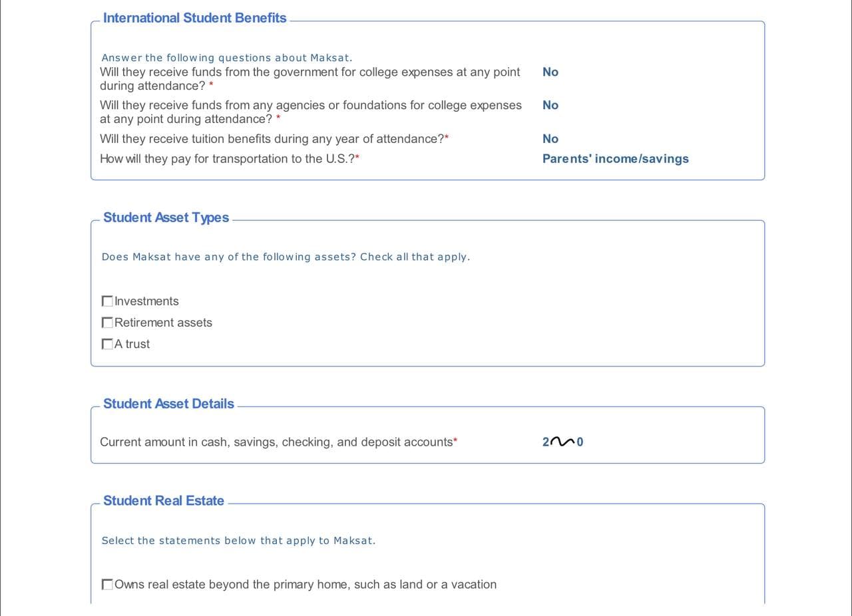852x616 pixels.
Task: Click the transportation to the U.S. question
Action: [x=229, y=158]
